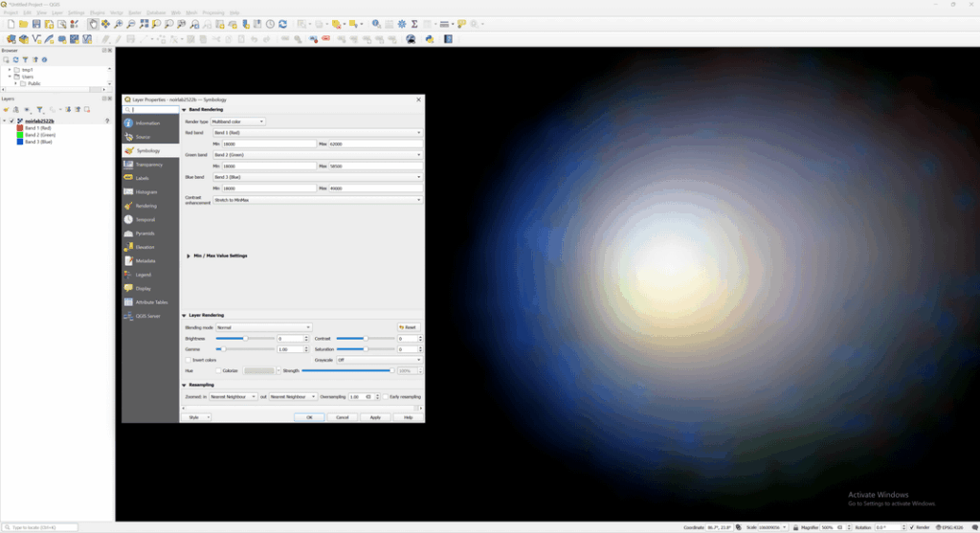The image size is (980, 533).
Task: Select the Identify Features tool icon
Action: [x=376, y=24]
